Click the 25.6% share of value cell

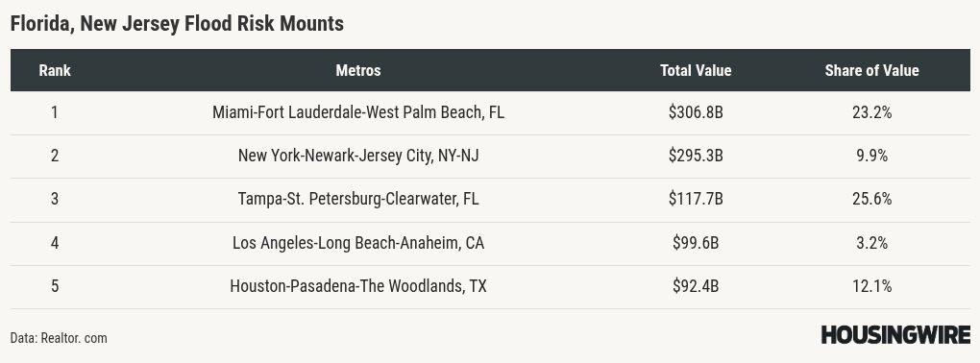pos(871,200)
